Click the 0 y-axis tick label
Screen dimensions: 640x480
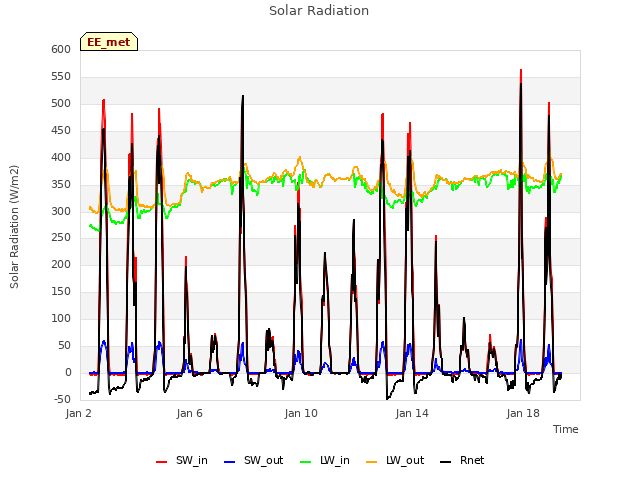(x=68, y=372)
